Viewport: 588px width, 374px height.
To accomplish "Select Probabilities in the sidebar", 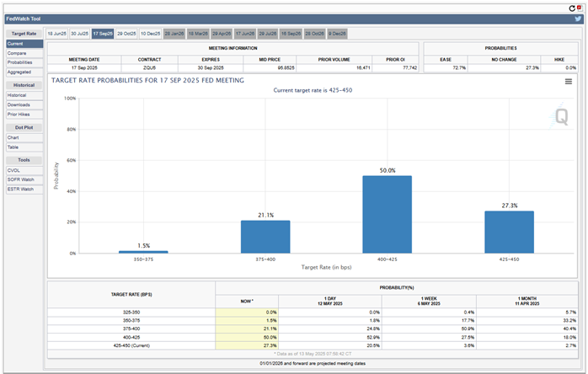I will coord(20,62).
